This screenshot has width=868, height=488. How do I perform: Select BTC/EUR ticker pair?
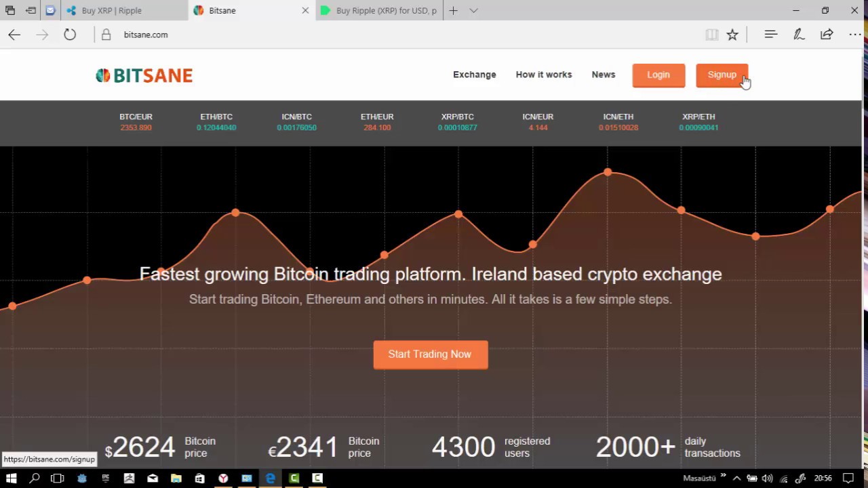(136, 122)
